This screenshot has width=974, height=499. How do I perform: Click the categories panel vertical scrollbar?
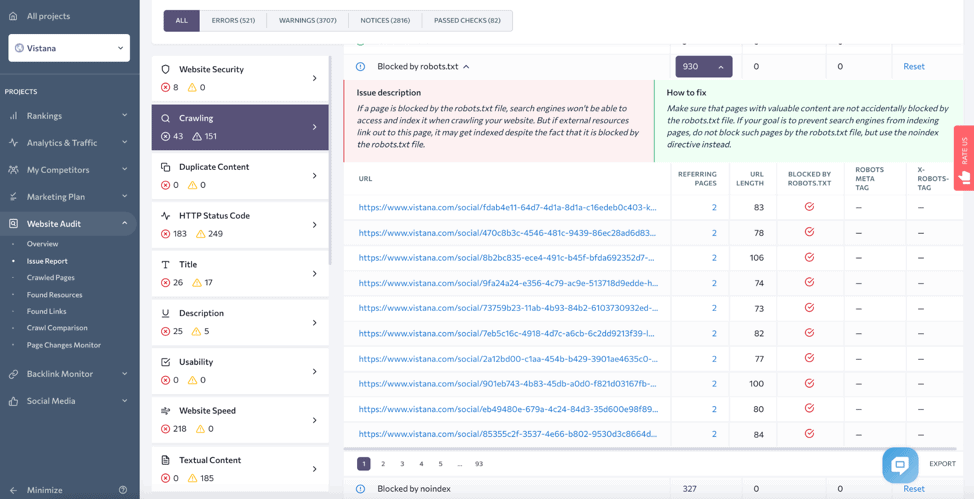point(331,160)
